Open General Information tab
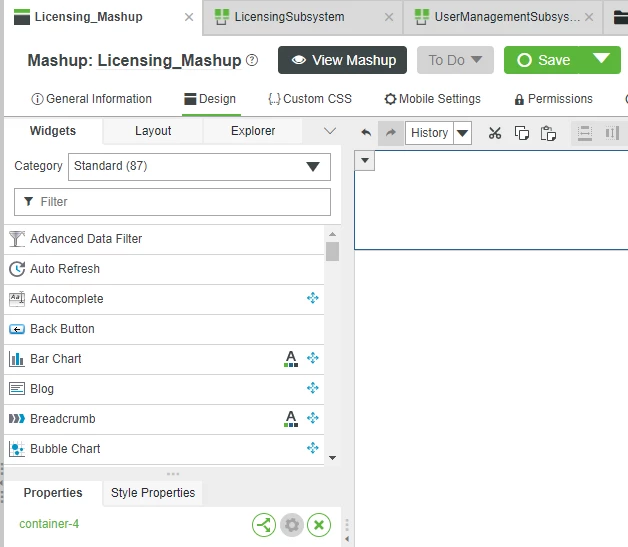 click(92, 99)
